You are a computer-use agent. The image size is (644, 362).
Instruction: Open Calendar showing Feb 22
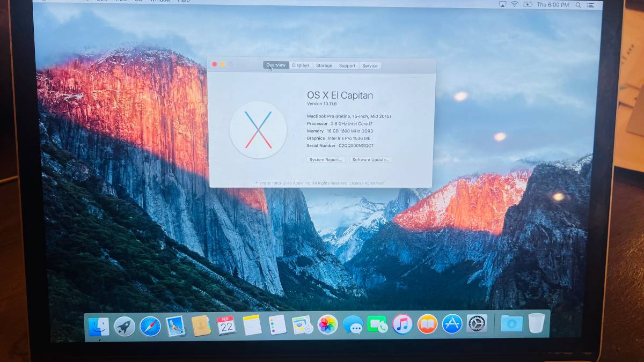coord(226,325)
